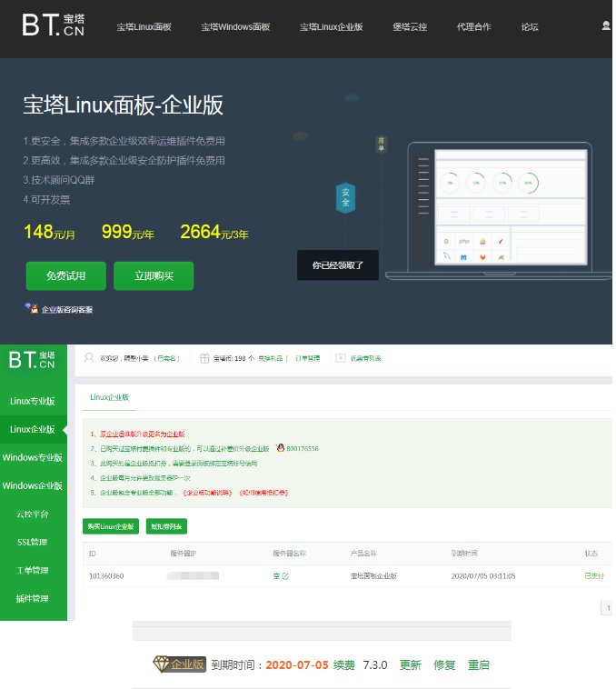The height and width of the screenshot is (689, 616).
Task: Click the 已支付 status cell
Action: tap(594, 575)
